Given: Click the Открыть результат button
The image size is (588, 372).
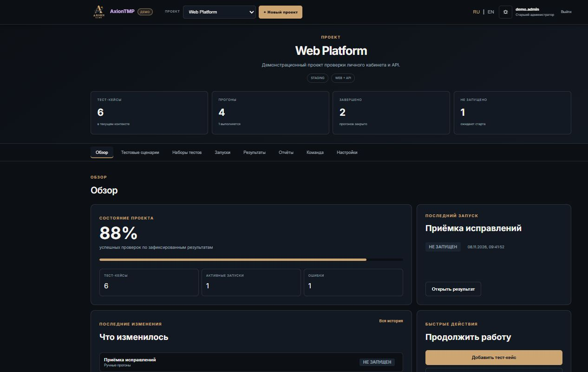Looking at the screenshot, I should (x=453, y=289).
